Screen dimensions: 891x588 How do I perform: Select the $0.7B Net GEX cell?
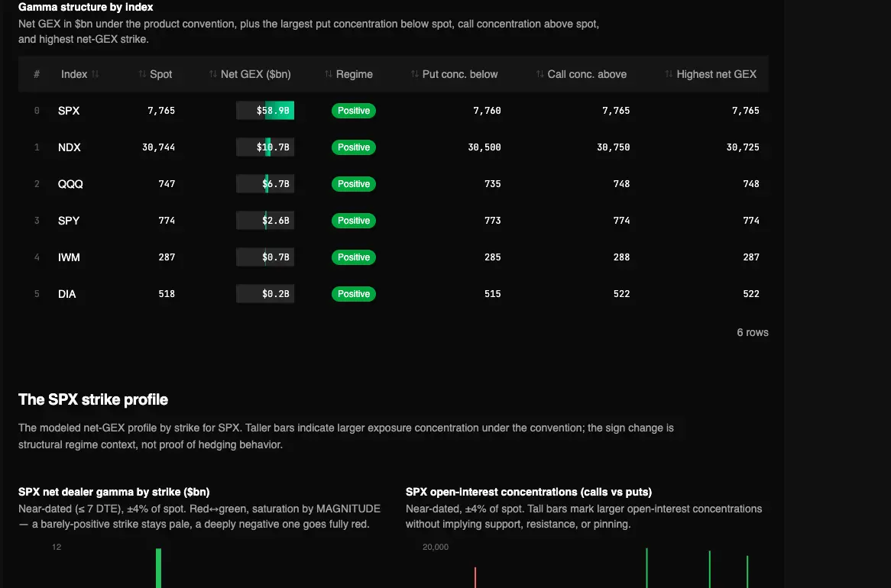pos(265,257)
